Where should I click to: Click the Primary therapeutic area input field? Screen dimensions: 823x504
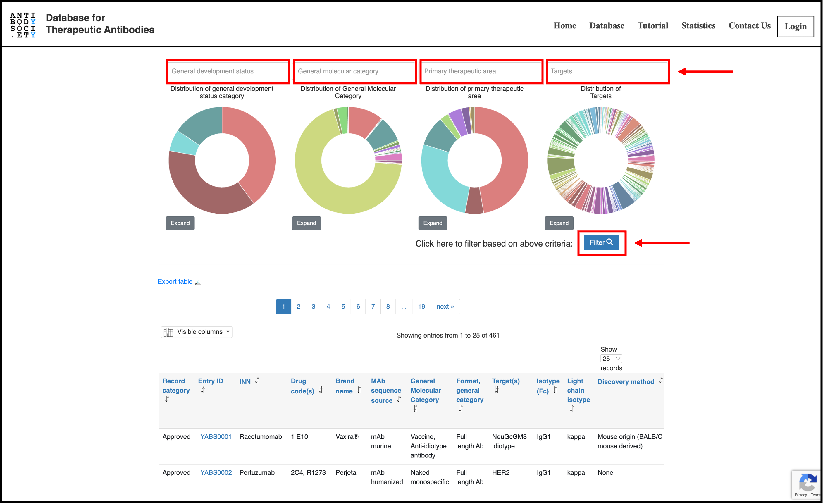[x=481, y=71]
